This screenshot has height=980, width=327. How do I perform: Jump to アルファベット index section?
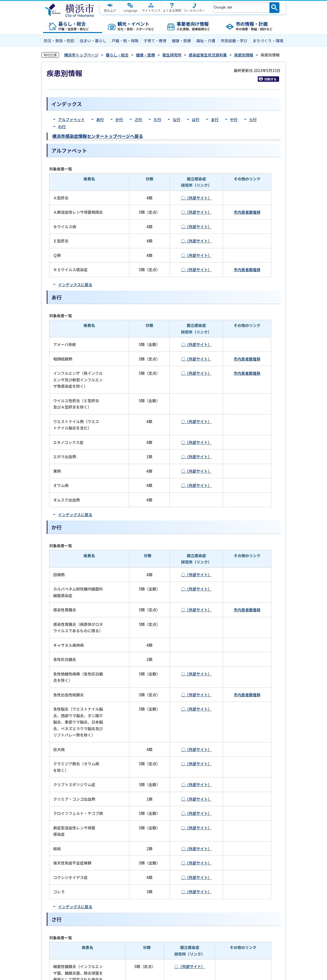pyautogui.click(x=71, y=120)
